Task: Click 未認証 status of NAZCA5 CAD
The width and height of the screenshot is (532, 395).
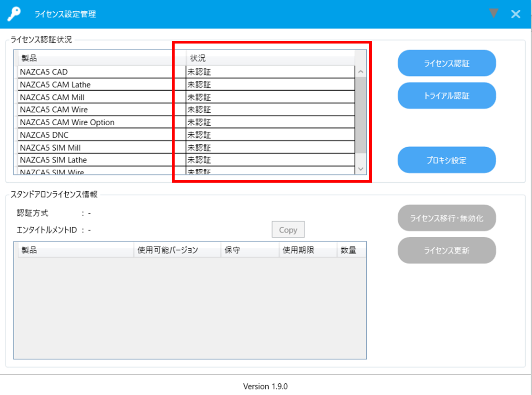Action: point(199,72)
